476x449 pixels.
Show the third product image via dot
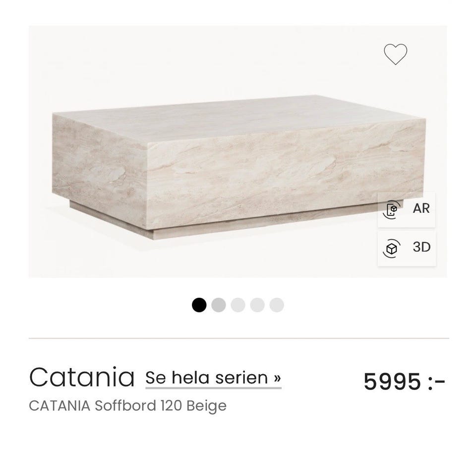pos(238,305)
